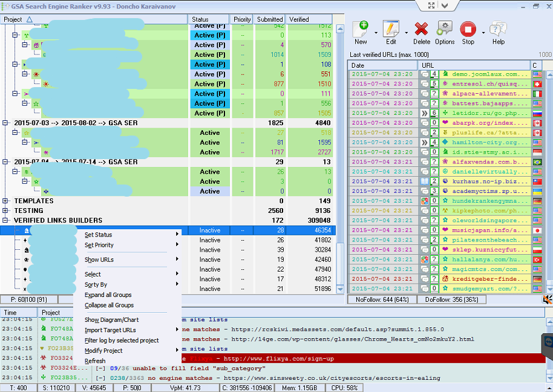This screenshot has height=392, width=553.
Task: Expand the TEMPLATES group
Action: (x=6, y=201)
